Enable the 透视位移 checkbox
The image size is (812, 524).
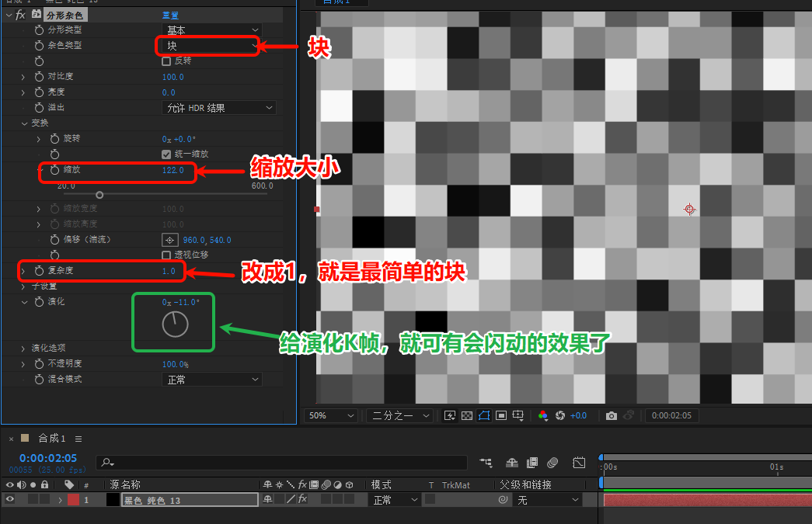(167, 255)
